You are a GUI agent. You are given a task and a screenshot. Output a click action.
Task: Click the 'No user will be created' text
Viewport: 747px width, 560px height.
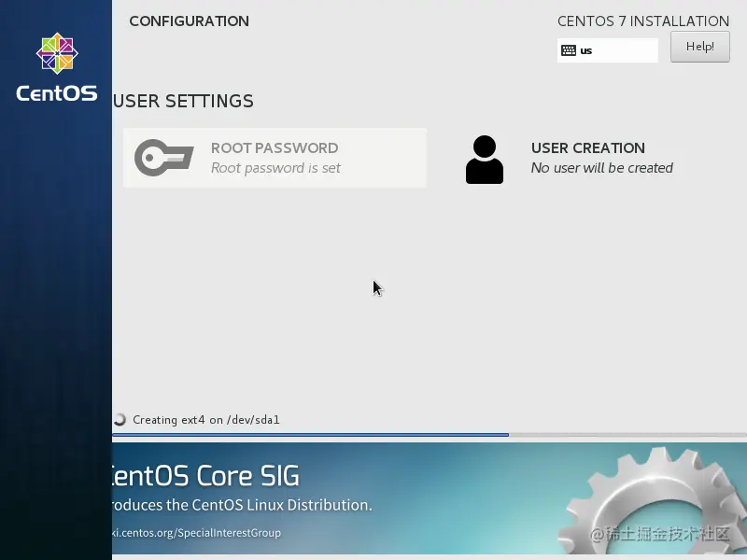pos(601,168)
